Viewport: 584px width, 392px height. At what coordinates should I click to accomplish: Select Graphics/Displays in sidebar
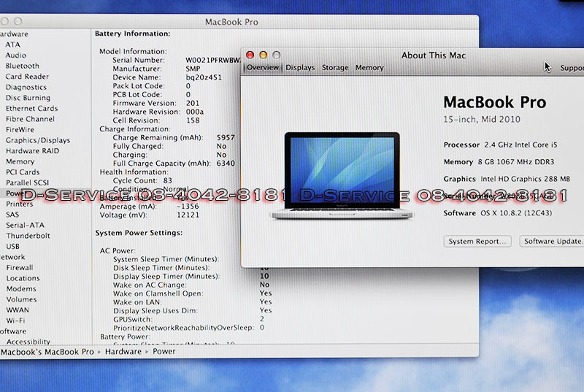(38, 140)
